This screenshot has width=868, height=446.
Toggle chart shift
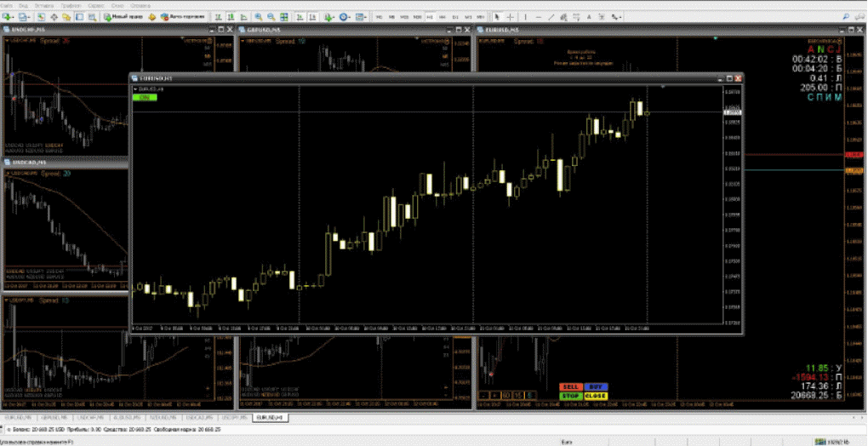(312, 17)
